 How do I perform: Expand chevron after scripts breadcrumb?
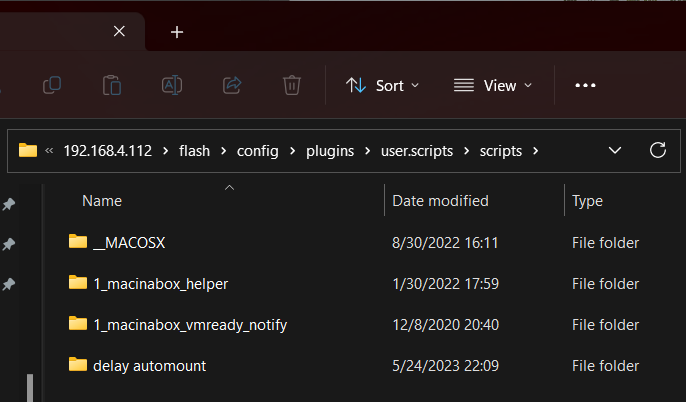point(536,151)
